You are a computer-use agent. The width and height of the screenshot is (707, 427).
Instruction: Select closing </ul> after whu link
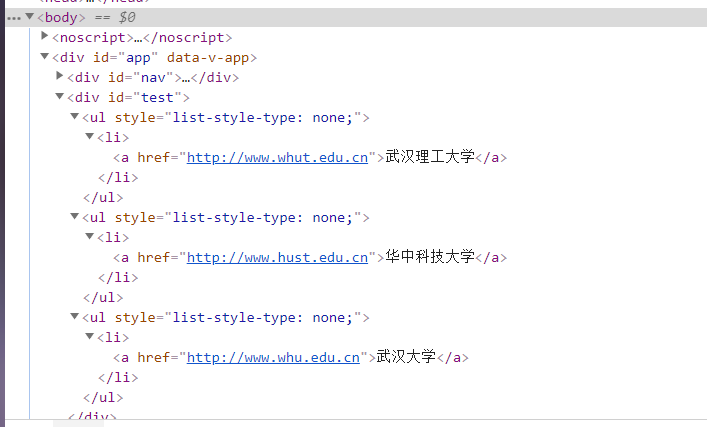pyautogui.click(x=103, y=398)
